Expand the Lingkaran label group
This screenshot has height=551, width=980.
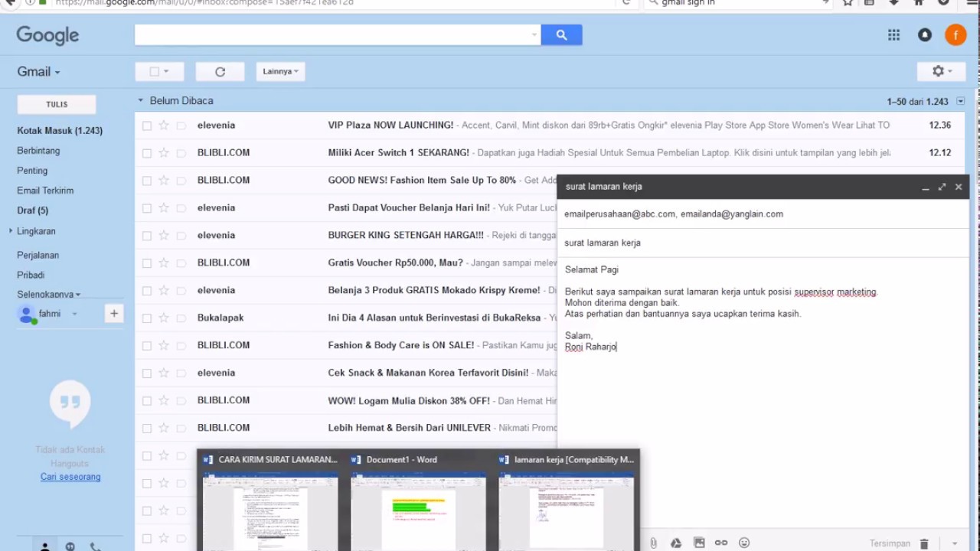11,231
